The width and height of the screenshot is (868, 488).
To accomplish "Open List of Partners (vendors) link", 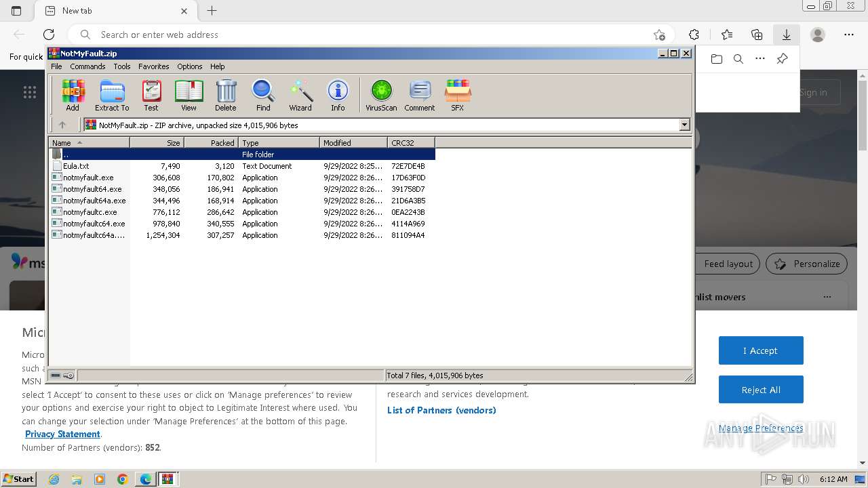I will tap(441, 410).
